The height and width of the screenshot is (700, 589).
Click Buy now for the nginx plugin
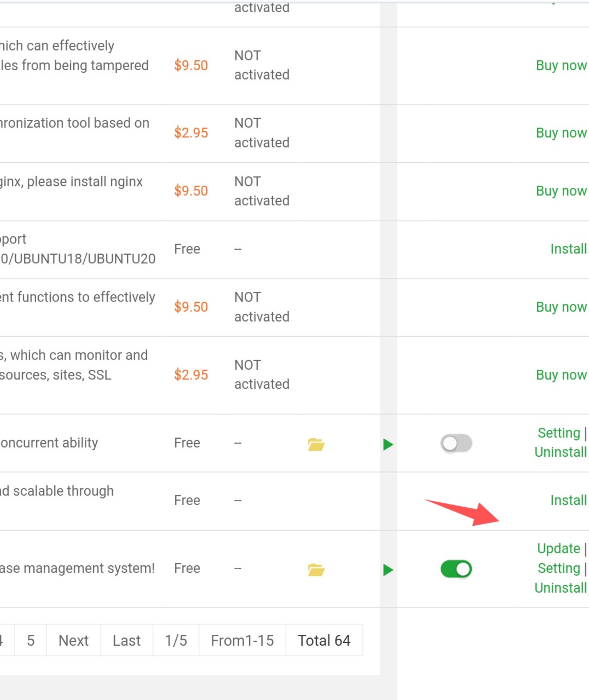click(x=561, y=191)
